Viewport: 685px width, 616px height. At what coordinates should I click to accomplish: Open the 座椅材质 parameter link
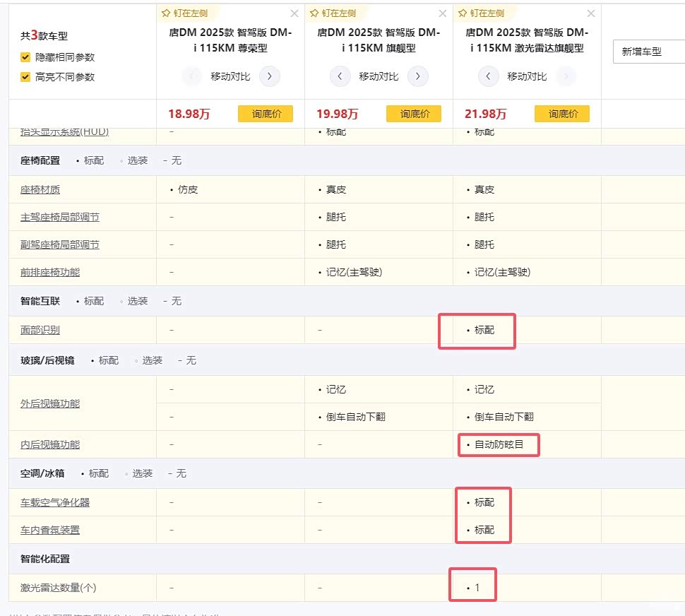(x=40, y=189)
